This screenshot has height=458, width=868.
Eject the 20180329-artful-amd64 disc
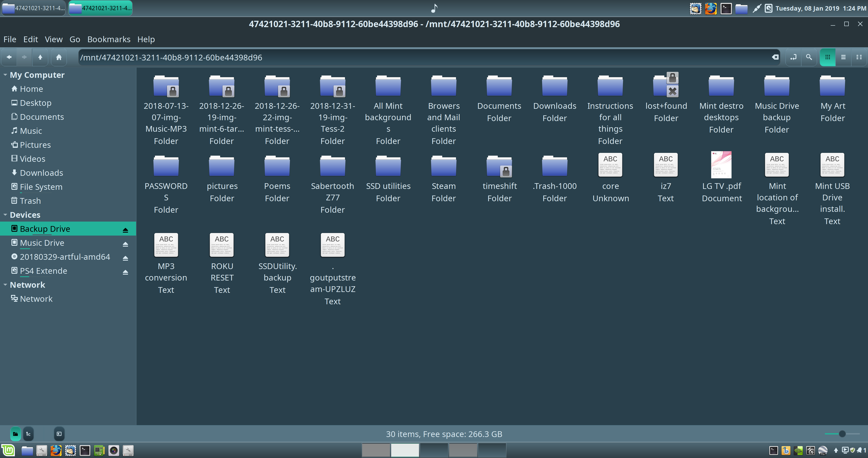(x=125, y=258)
